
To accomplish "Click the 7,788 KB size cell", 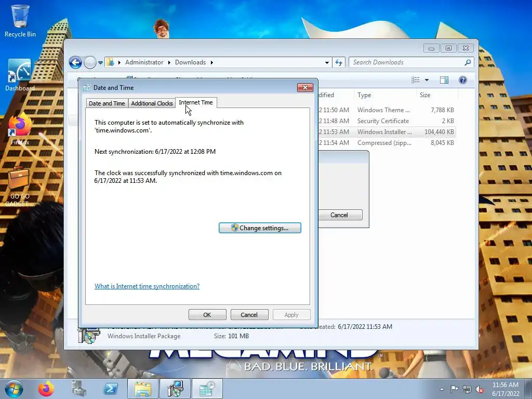I will 442,110.
